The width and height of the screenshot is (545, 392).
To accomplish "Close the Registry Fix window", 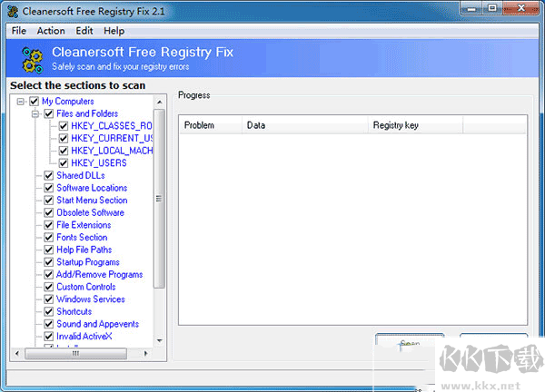I will click(x=521, y=8).
